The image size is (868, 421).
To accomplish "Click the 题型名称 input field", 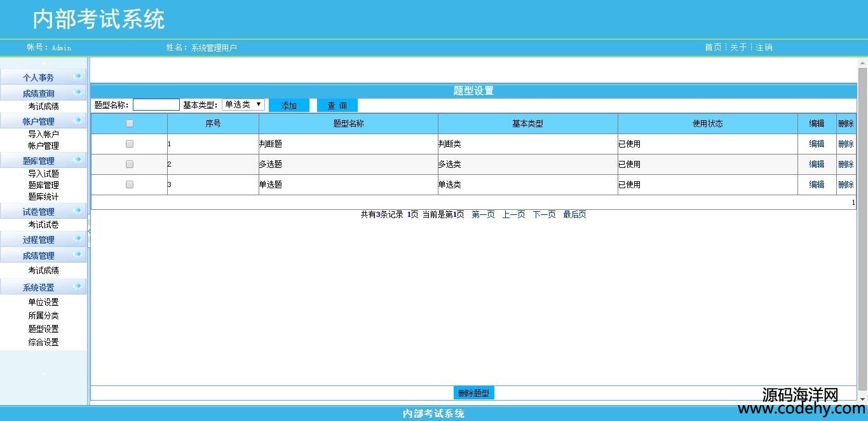I will click(156, 105).
